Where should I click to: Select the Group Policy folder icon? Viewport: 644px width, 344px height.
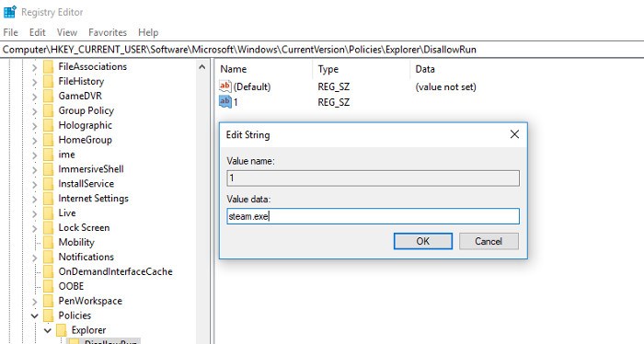pos(49,111)
